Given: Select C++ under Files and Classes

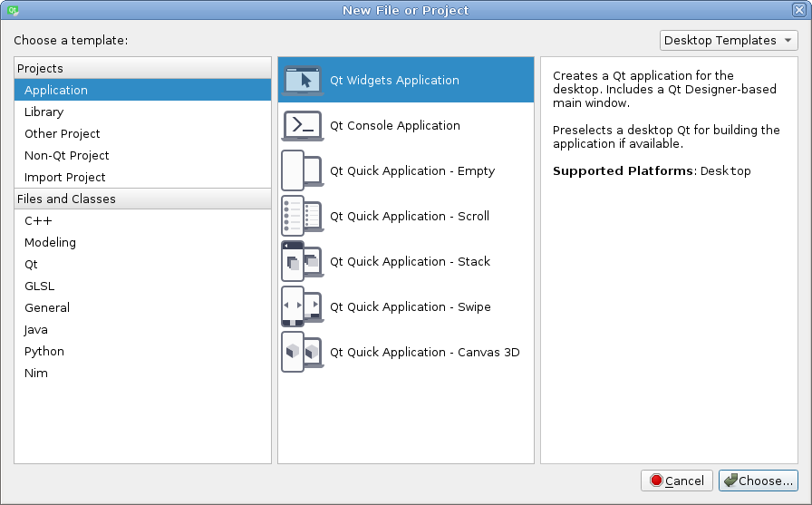Looking at the screenshot, I should [x=38, y=221].
